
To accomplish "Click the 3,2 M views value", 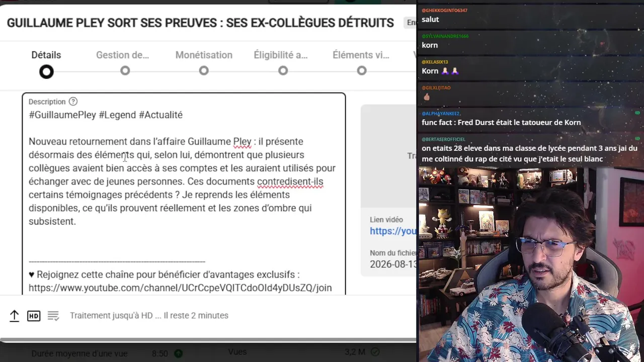I will coord(355,352).
